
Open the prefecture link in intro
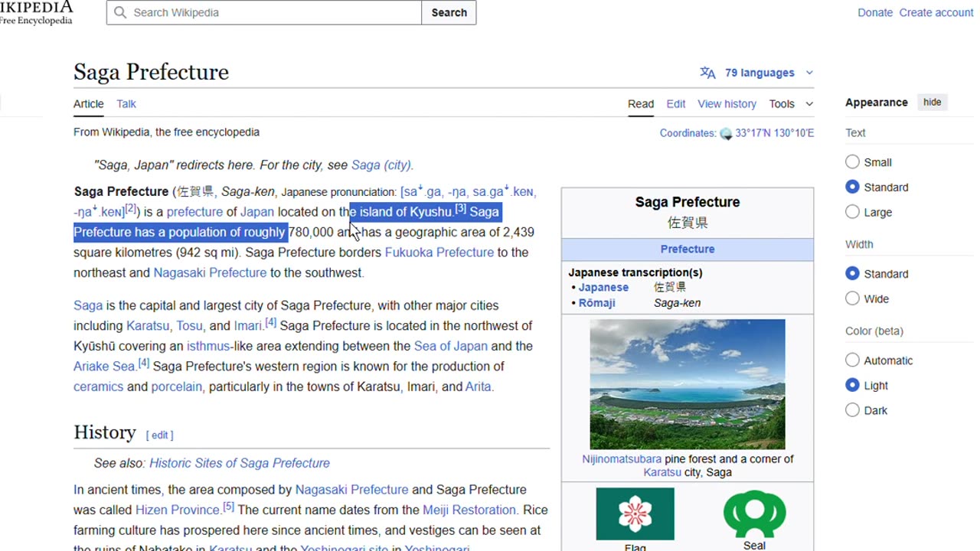coord(194,212)
